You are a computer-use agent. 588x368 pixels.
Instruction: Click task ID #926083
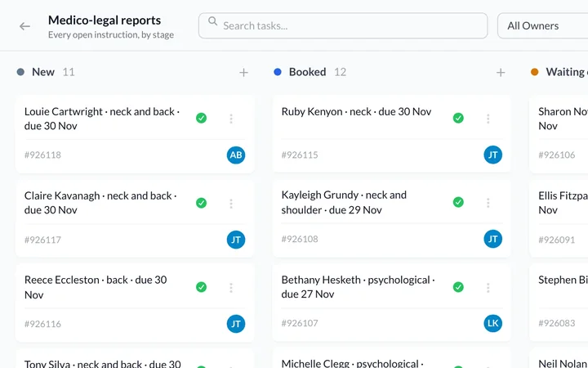[556, 323]
